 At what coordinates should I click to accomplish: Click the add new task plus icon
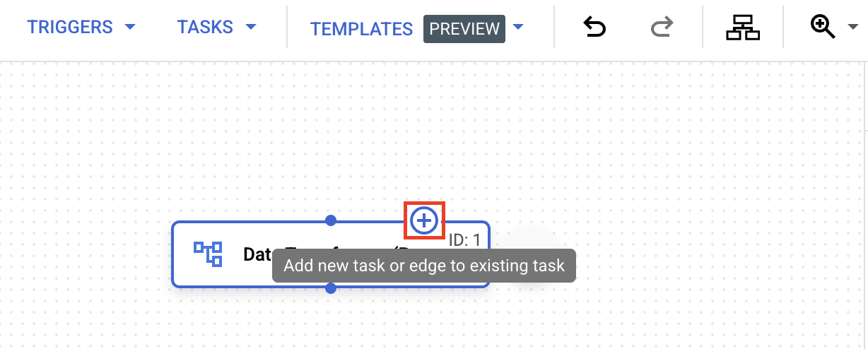click(424, 221)
